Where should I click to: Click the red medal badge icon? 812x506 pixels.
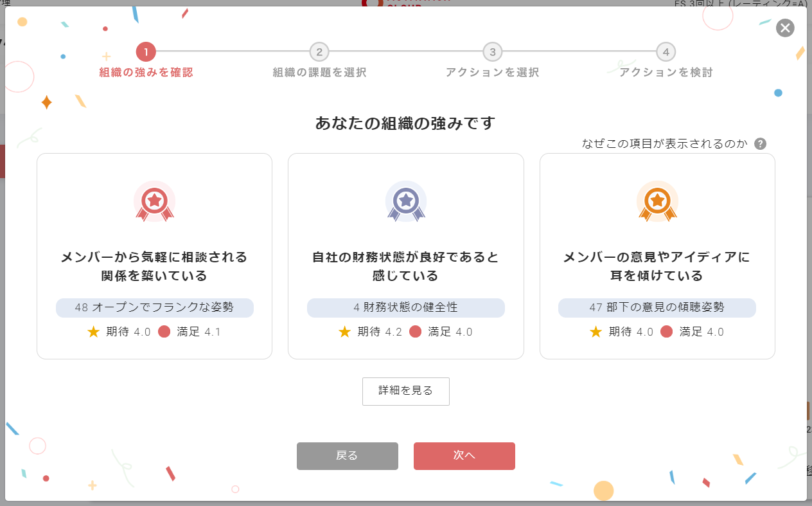pyautogui.click(x=154, y=202)
